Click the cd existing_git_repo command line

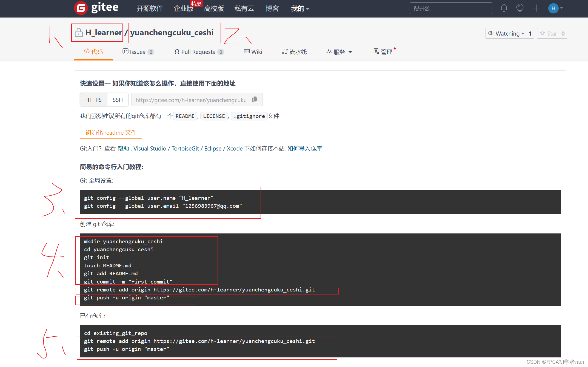click(x=116, y=333)
